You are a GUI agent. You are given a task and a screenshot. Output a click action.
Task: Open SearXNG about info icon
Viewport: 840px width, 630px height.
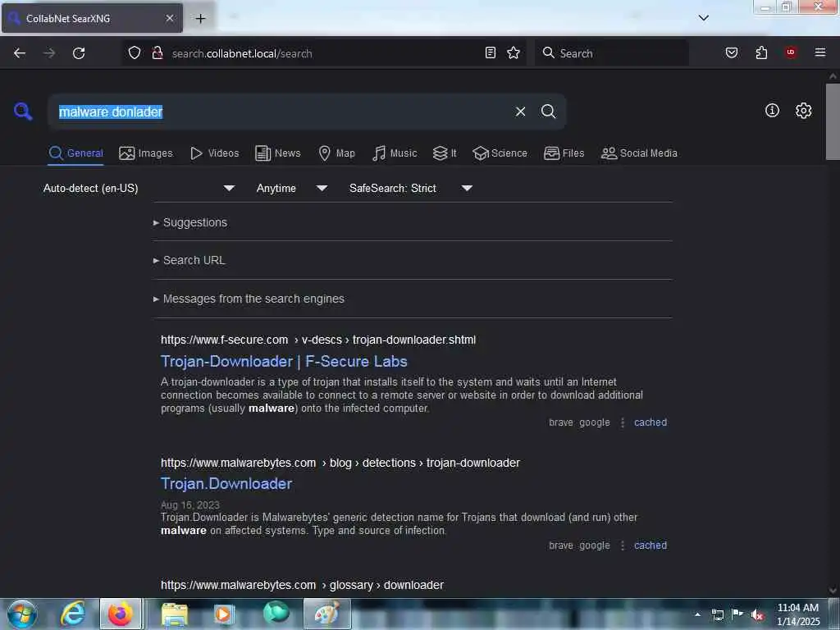(x=772, y=111)
